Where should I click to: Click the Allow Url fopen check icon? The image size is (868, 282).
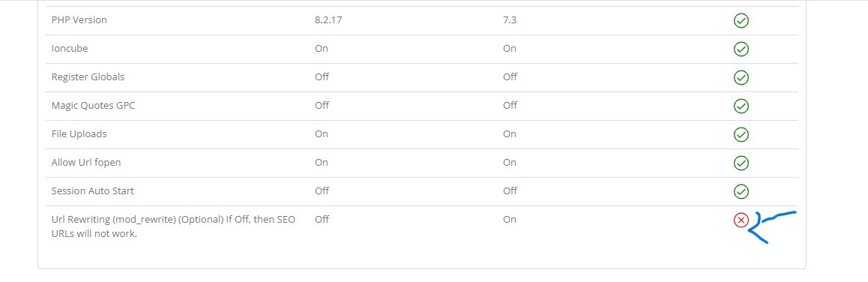coord(741,163)
